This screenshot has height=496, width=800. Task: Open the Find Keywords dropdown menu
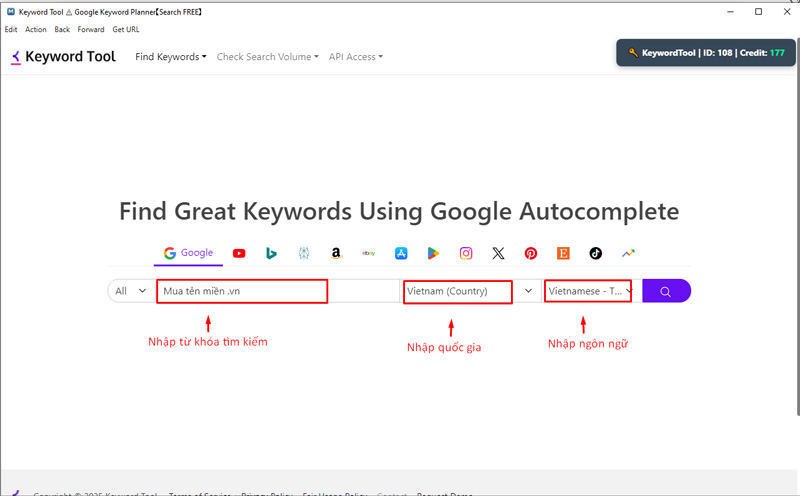click(x=171, y=57)
